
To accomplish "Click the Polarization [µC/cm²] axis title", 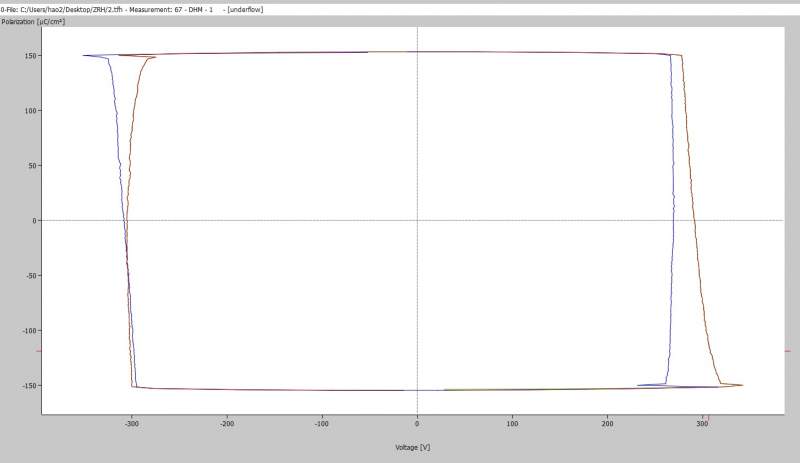I will coord(33,22).
